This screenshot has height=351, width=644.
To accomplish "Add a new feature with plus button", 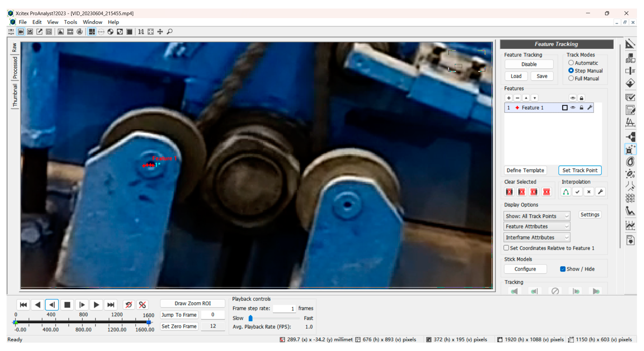I will (x=508, y=98).
